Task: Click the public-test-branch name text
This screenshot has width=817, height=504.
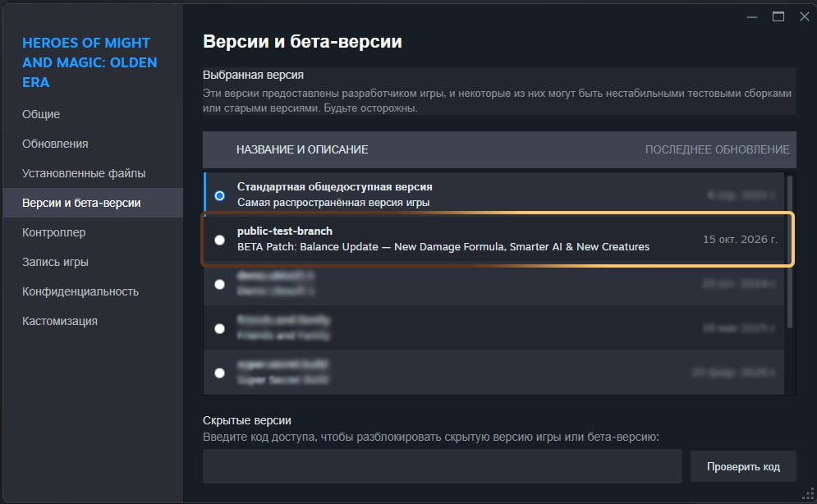Action: coord(284,231)
